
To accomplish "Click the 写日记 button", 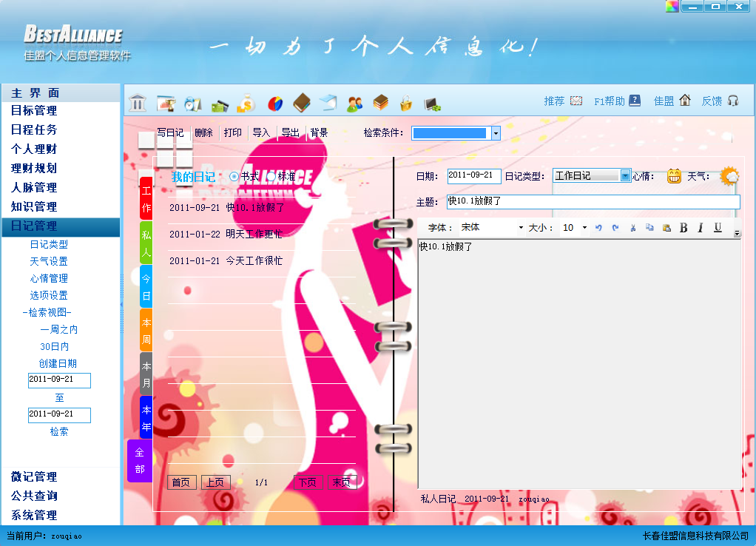I will click(x=170, y=133).
